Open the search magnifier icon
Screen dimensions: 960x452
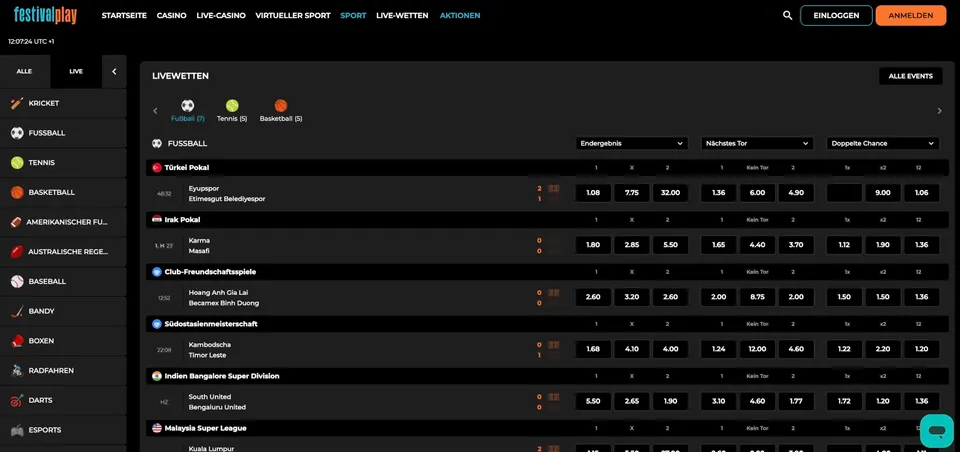pos(787,15)
